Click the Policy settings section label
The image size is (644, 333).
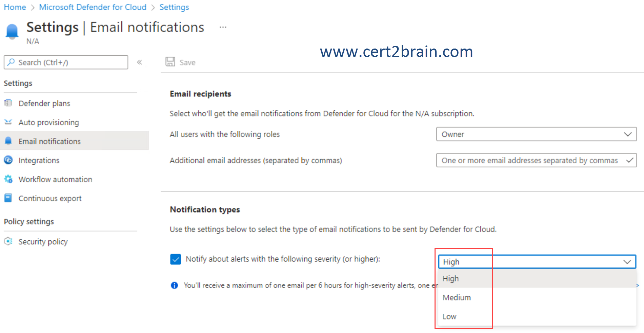(29, 222)
